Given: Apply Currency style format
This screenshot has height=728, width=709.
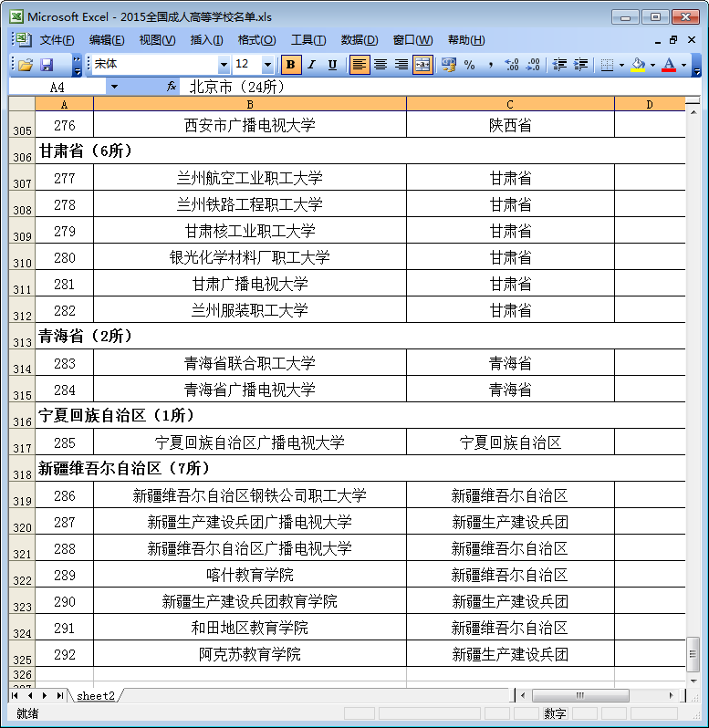Looking at the screenshot, I should pyautogui.click(x=449, y=65).
